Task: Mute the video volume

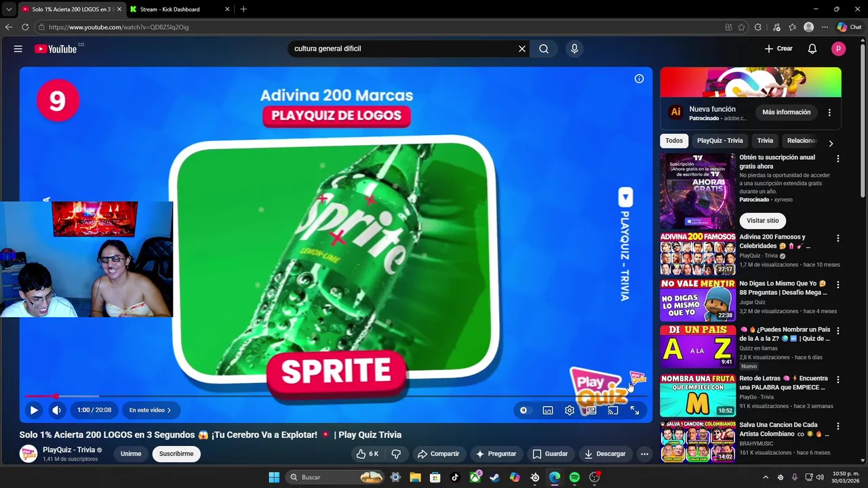Action: click(x=57, y=410)
